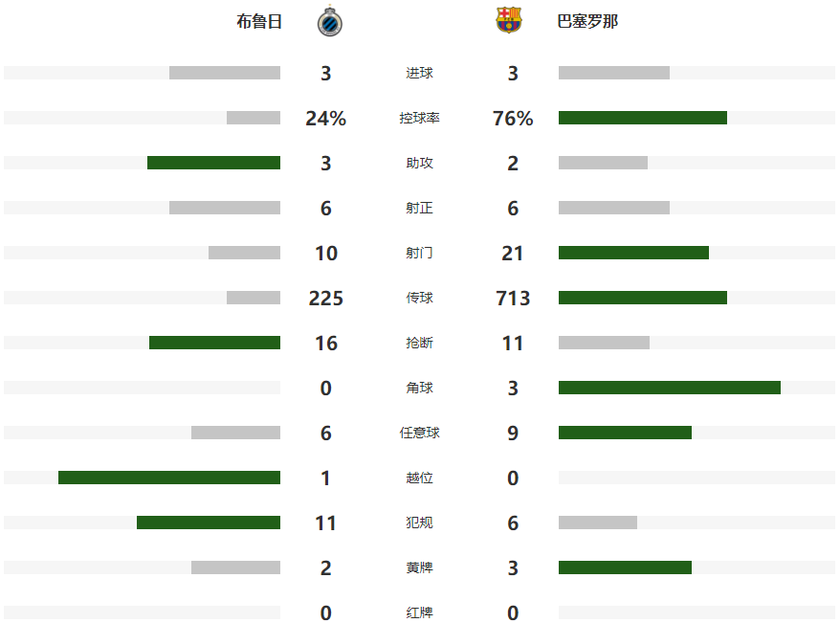
Task: Click Barcelona's green 黄牌 yellow cards bar
Action: pos(625,567)
